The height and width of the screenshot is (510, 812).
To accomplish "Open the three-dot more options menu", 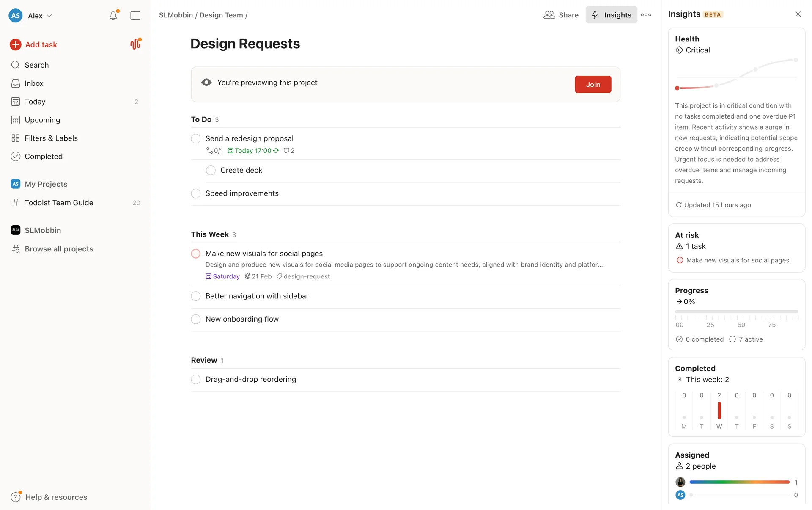I will click(x=646, y=15).
